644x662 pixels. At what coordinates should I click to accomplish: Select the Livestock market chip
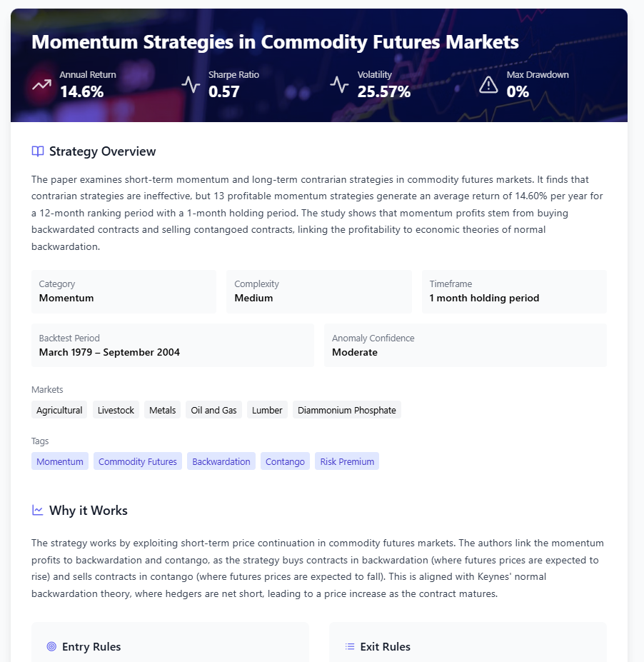tap(115, 409)
